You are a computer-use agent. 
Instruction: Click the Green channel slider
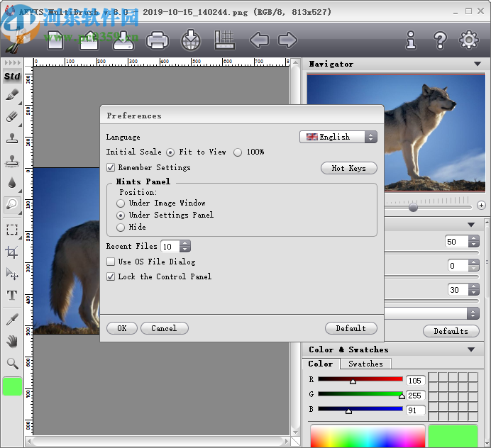[x=360, y=394]
